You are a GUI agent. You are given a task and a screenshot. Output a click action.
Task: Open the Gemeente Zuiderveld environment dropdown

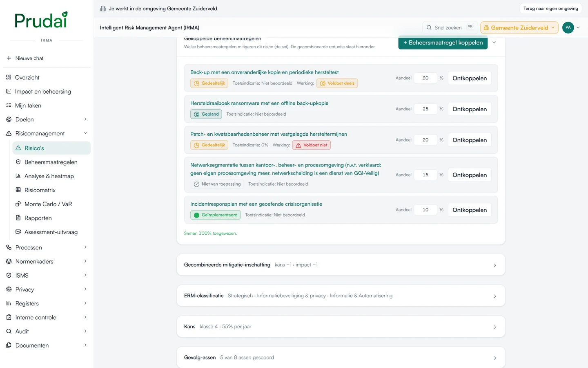(x=519, y=27)
